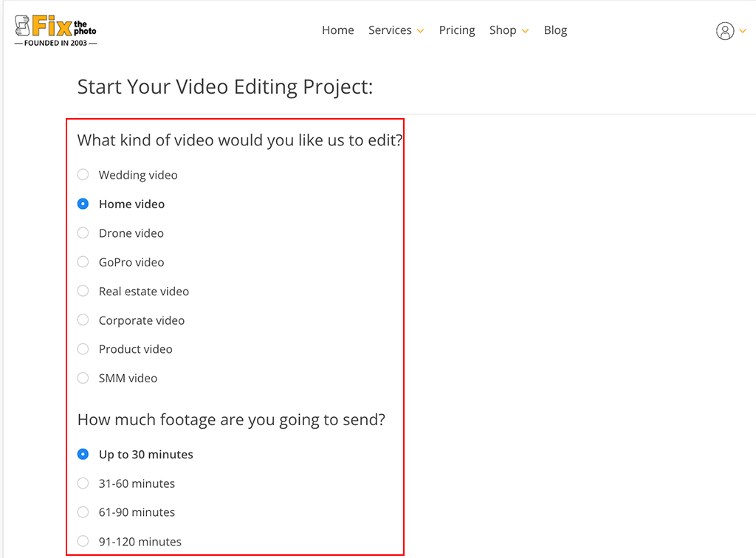Viewport: 756px width, 558px height.
Task: Select the Home video radio button
Action: point(83,204)
